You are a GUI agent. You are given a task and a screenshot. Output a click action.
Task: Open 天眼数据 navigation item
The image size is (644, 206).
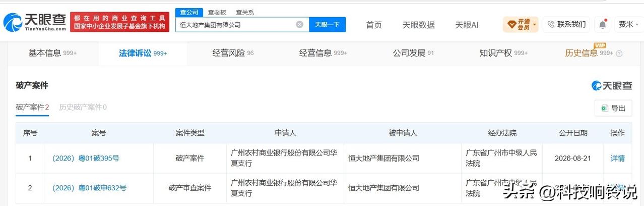[x=418, y=25]
